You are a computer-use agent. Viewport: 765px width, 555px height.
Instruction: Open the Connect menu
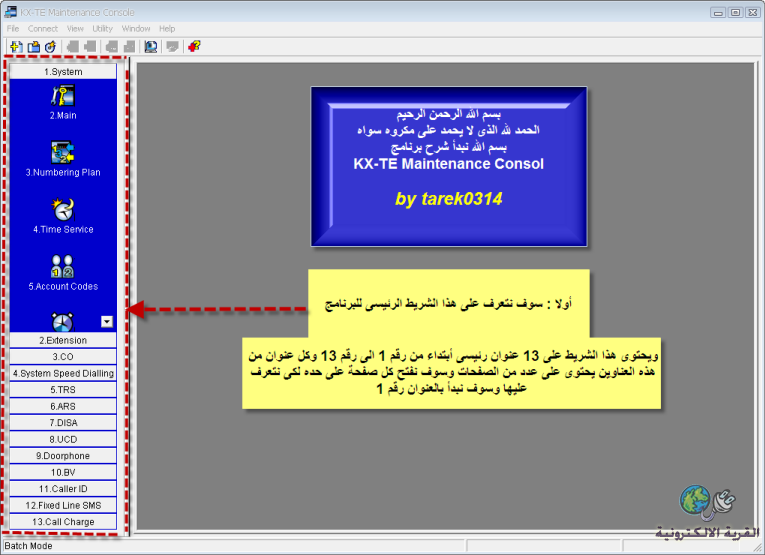click(42, 29)
